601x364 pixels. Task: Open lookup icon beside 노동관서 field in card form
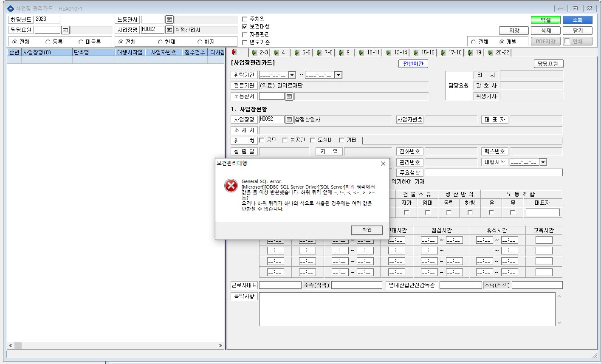tap(289, 96)
